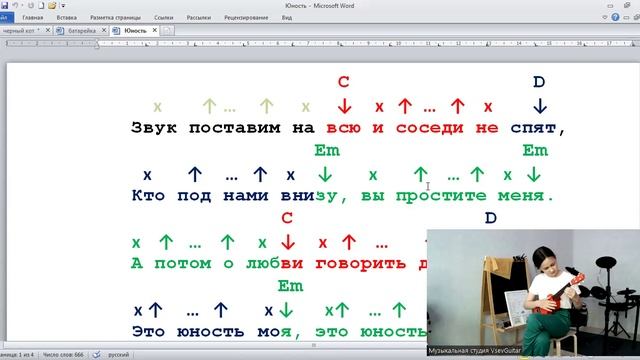Close the Юность document tab

[155, 30]
